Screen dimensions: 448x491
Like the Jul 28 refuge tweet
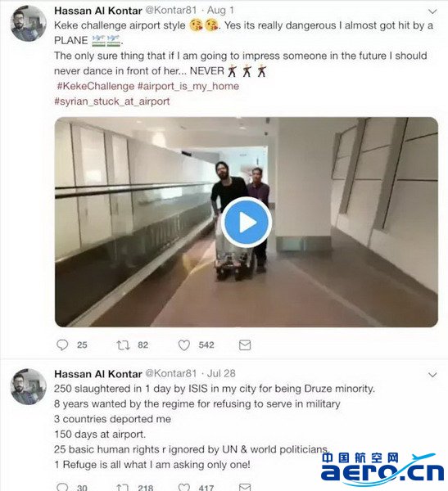point(184,487)
